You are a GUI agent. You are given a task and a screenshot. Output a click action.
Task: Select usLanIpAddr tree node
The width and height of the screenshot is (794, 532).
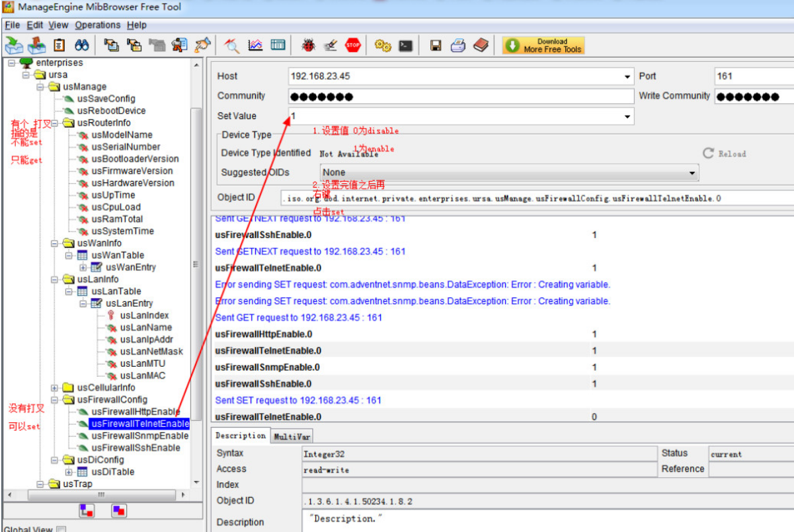pyautogui.click(x=145, y=340)
